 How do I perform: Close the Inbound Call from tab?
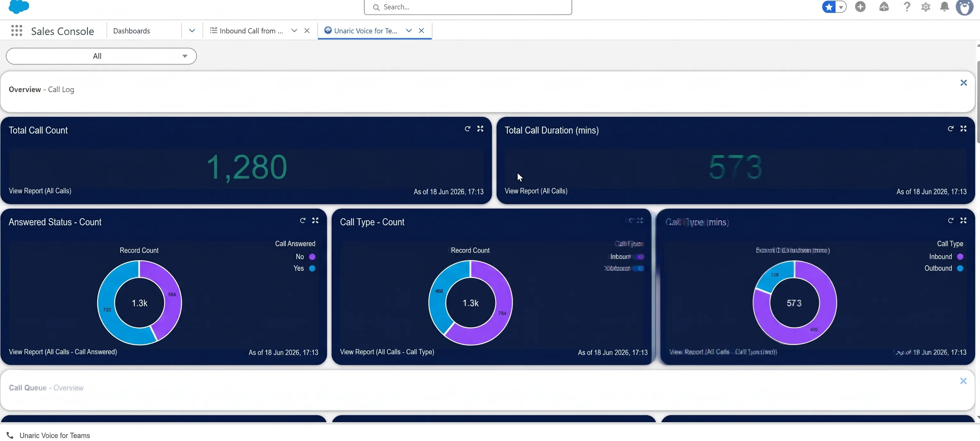307,31
